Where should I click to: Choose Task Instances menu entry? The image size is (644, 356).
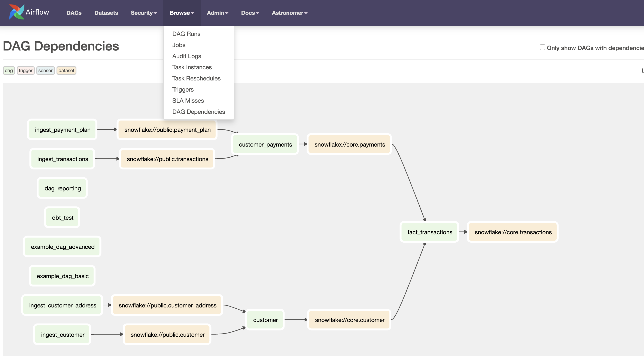(192, 67)
